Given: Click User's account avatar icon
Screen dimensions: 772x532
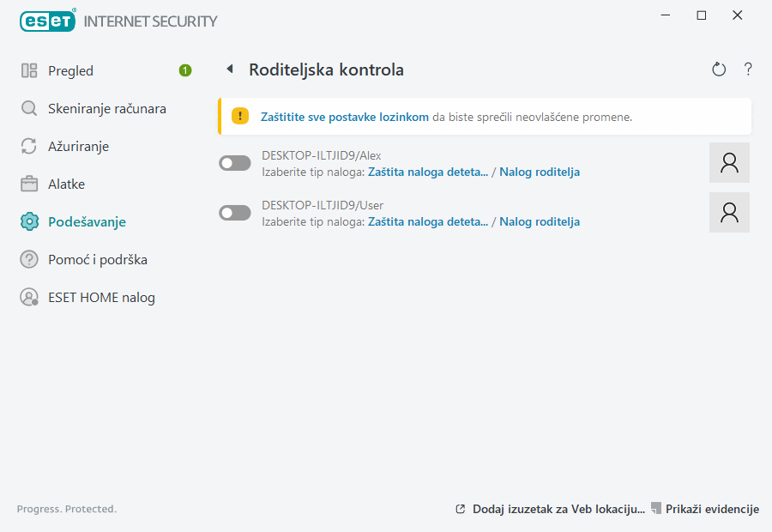Looking at the screenshot, I should tap(729, 212).
